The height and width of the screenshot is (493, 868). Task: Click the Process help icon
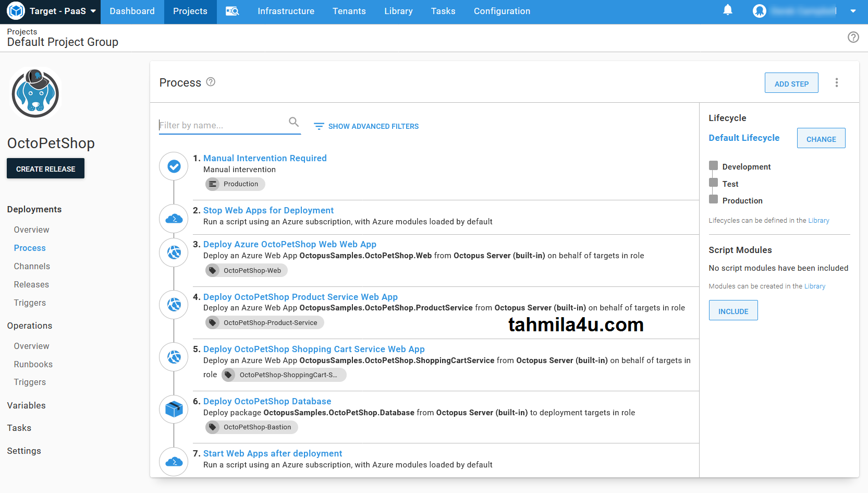coord(211,82)
